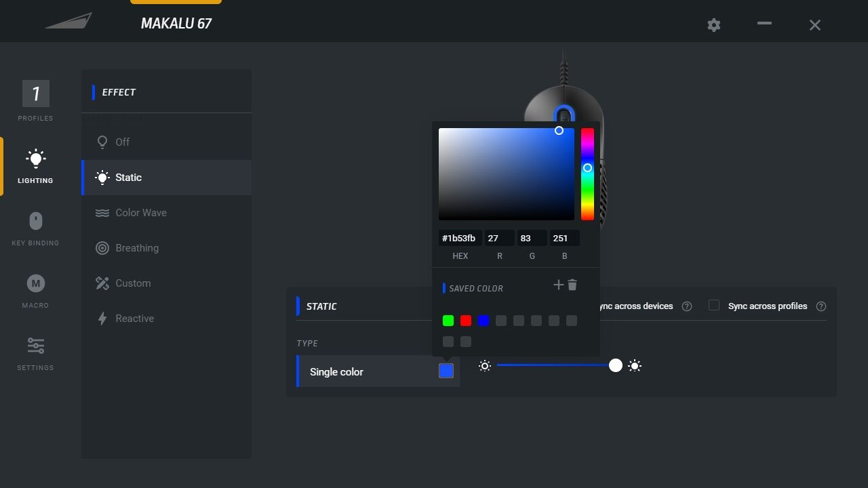868x488 pixels.
Task: Choose the Color Wave effect
Action: tap(167, 213)
